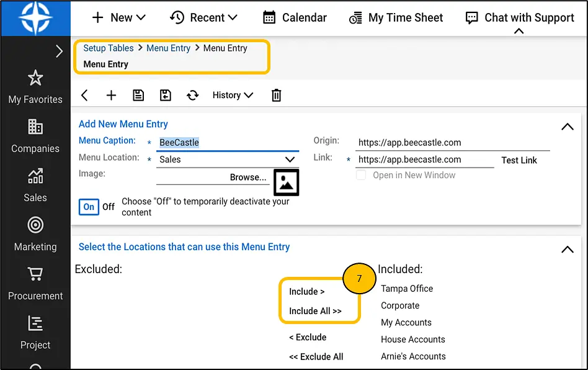
Task: Click the Setup Tables breadcrumb link
Action: coord(109,48)
